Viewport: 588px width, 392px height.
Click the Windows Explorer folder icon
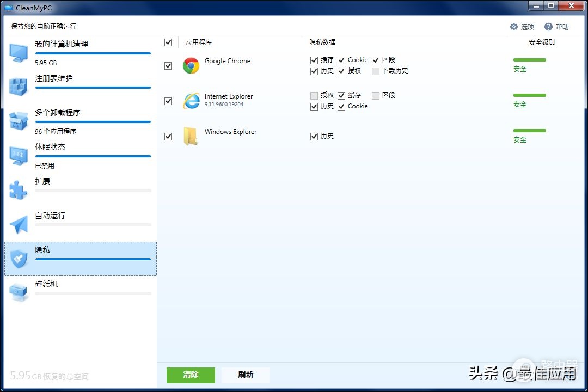tap(191, 136)
